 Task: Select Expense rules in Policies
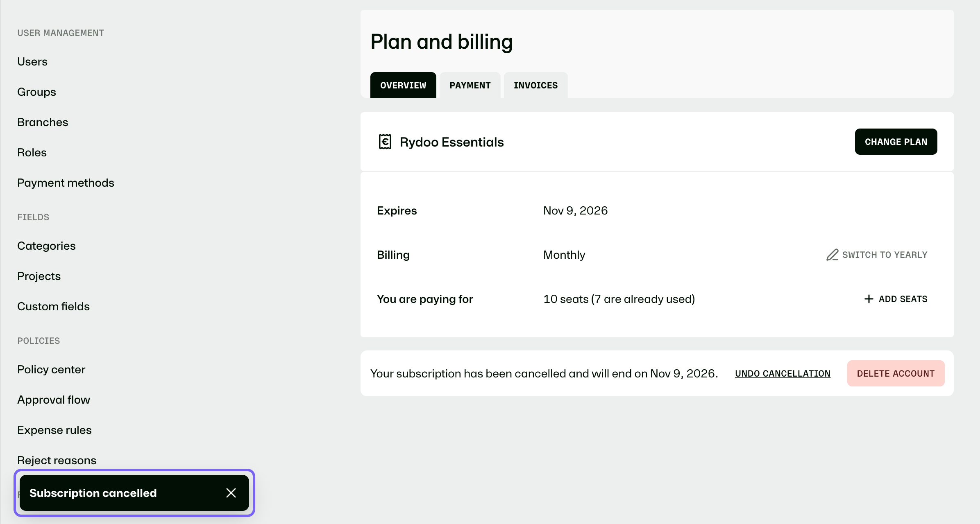point(54,430)
